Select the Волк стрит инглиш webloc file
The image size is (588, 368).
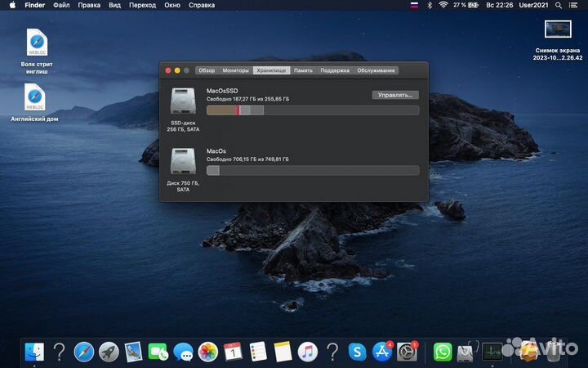pos(37,52)
